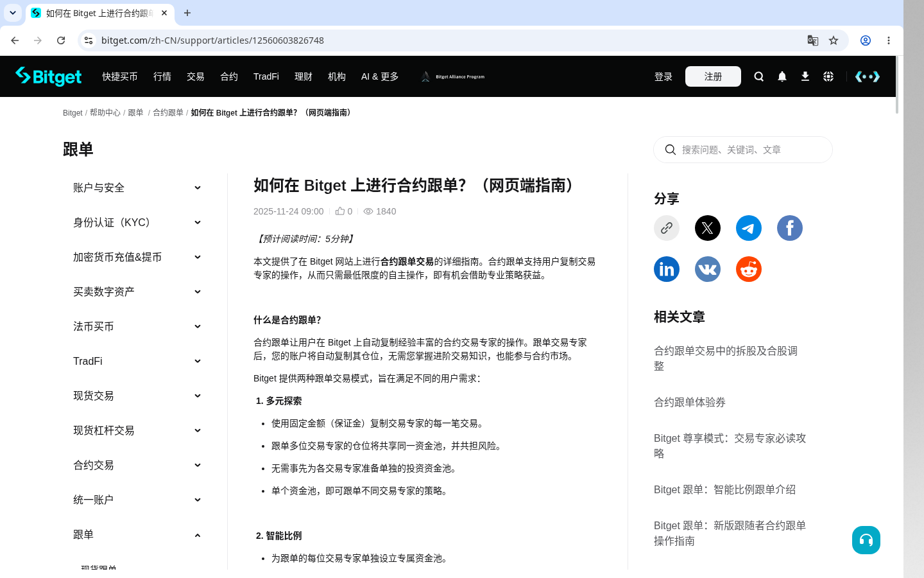The image size is (924, 578).
Task: Click the browser back arrow
Action: [15, 40]
